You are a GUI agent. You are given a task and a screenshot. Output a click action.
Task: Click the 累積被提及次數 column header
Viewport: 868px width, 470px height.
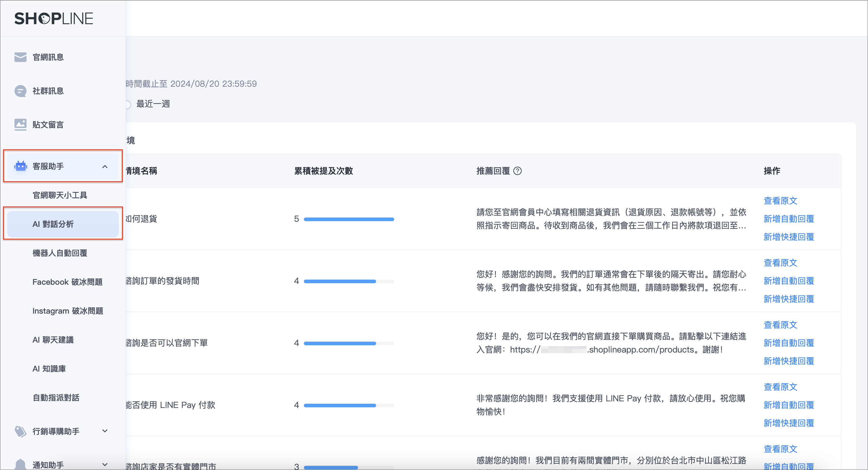[x=323, y=171]
